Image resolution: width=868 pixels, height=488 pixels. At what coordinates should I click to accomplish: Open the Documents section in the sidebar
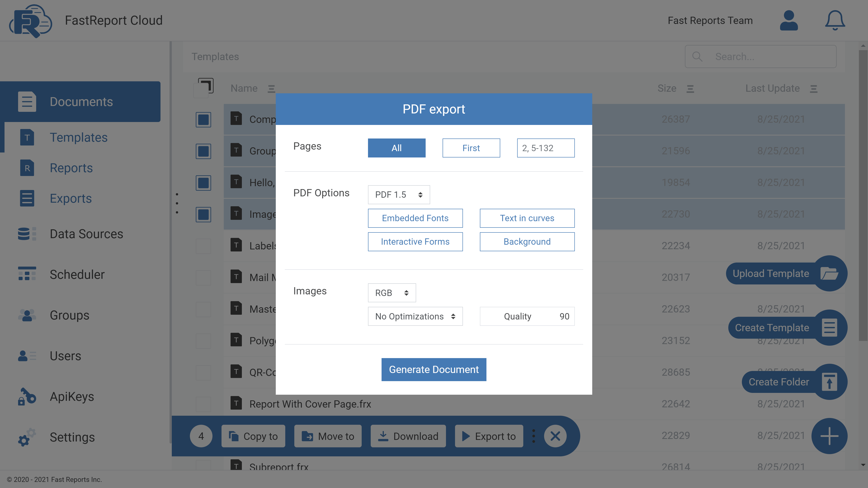click(81, 101)
